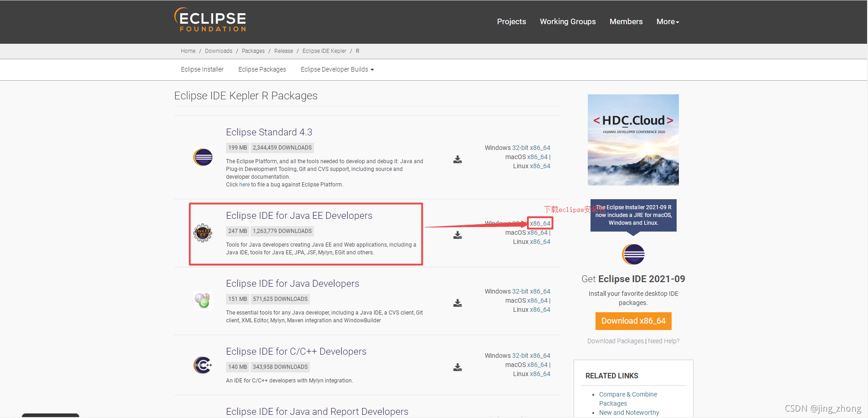Open Compare & Combine Packages link
Image resolution: width=868 pixels, height=418 pixels.
[628, 399]
